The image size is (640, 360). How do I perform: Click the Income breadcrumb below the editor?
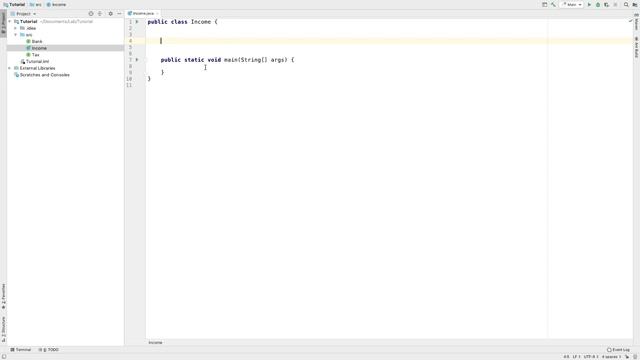coord(155,342)
